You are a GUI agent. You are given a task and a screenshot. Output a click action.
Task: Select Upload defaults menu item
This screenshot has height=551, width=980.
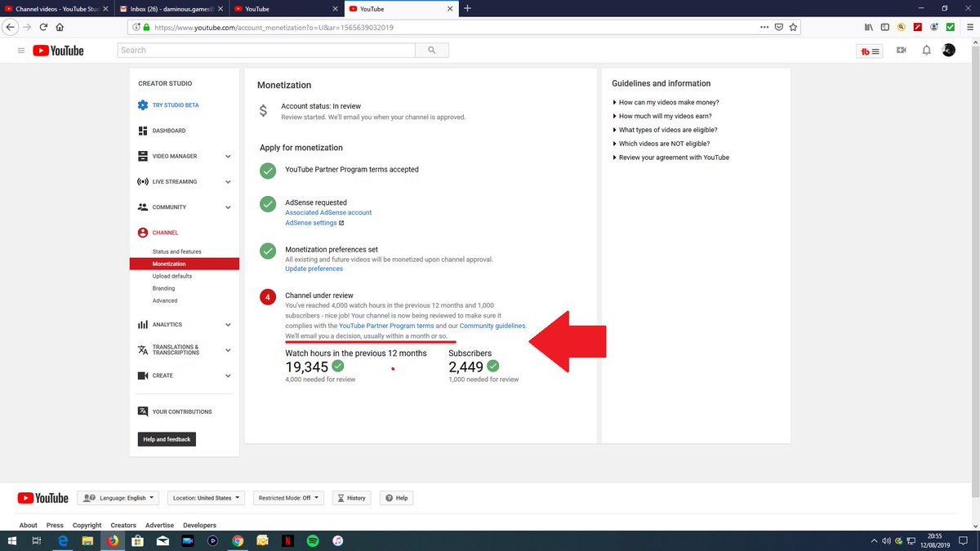[x=171, y=276]
